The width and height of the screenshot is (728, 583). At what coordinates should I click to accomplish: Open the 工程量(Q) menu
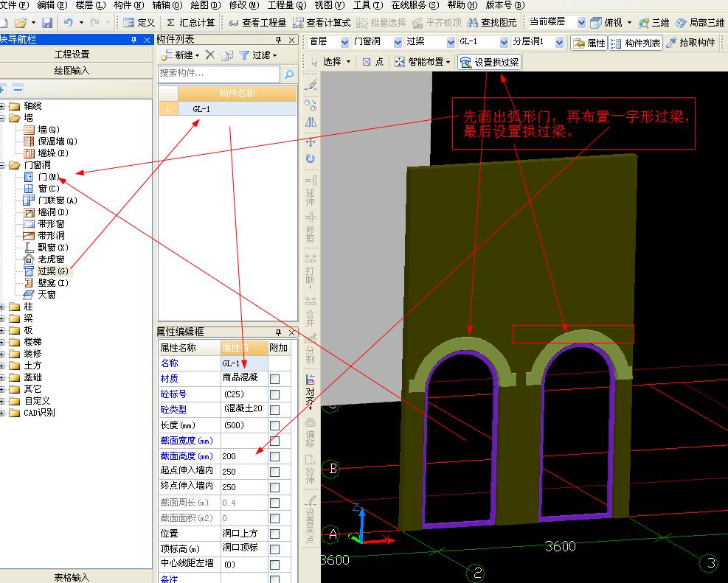tap(287, 5)
